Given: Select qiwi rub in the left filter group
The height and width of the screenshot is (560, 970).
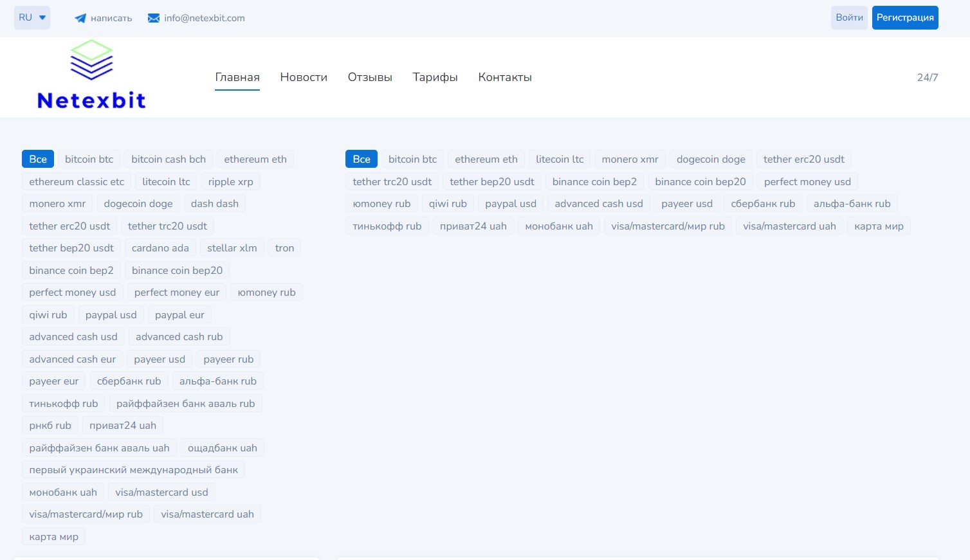Looking at the screenshot, I should pyautogui.click(x=48, y=315).
